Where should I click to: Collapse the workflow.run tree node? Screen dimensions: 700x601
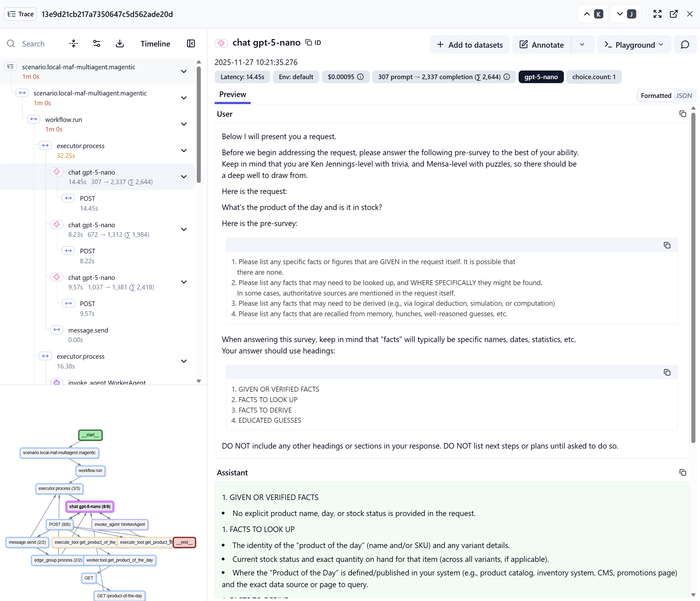(x=184, y=124)
